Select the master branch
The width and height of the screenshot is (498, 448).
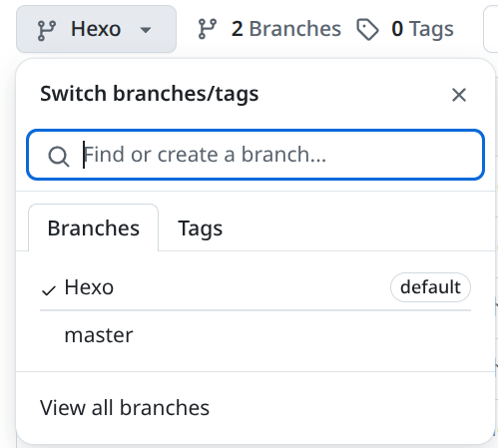(255, 335)
